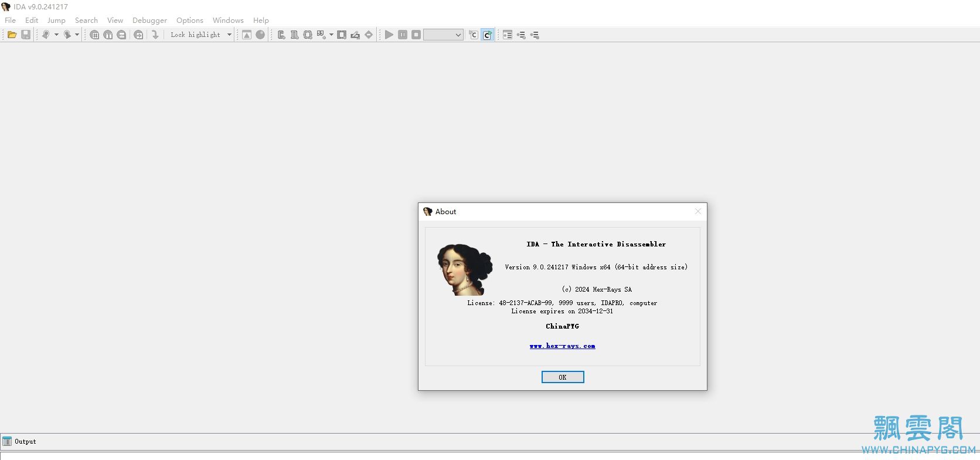Click the pencil edit toolbar icon
This screenshot has width=980, height=460.
pyautogui.click(x=355, y=35)
